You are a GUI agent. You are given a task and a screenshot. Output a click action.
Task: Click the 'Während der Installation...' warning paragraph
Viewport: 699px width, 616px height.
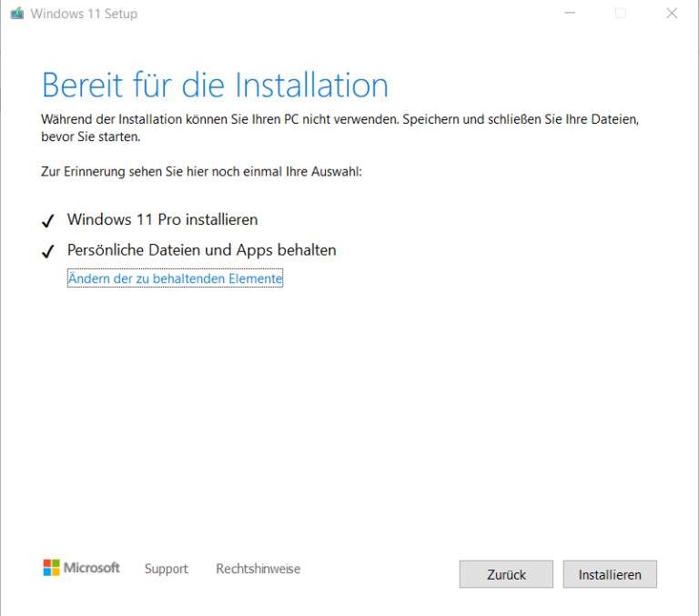(340, 128)
